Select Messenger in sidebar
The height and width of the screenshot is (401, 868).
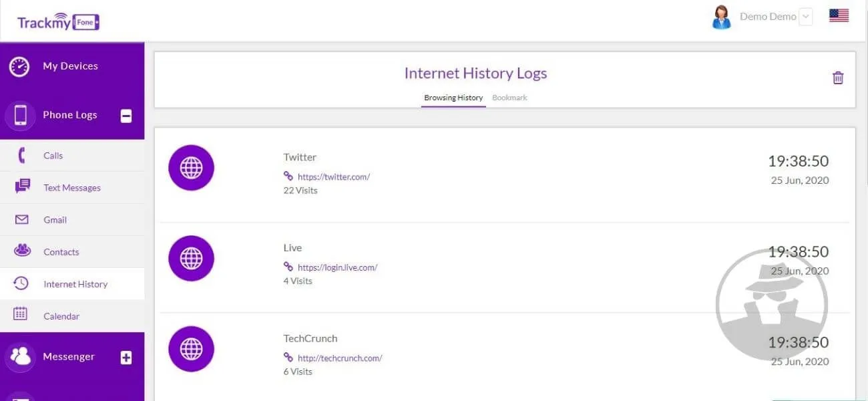69,357
